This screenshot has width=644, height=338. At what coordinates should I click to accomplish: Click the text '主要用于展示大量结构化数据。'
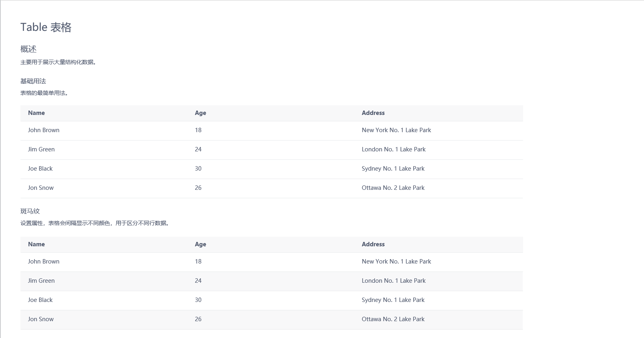point(58,62)
